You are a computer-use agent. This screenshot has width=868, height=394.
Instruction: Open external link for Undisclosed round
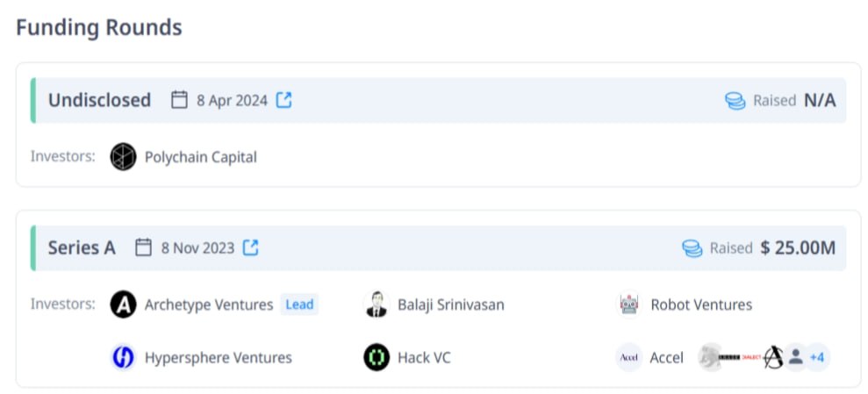[284, 100]
